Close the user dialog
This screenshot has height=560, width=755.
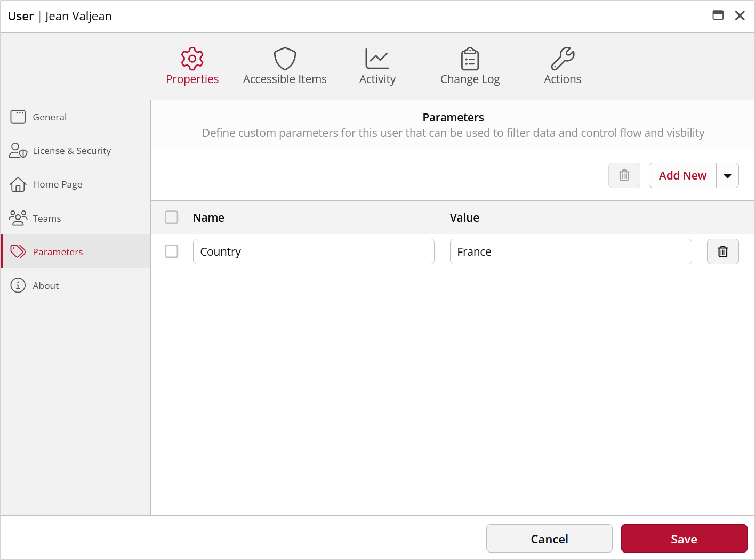(740, 15)
